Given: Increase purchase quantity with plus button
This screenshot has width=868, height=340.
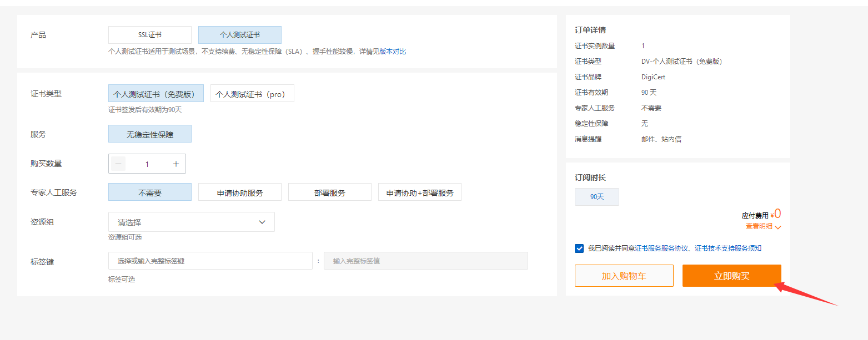Looking at the screenshot, I should click(176, 164).
